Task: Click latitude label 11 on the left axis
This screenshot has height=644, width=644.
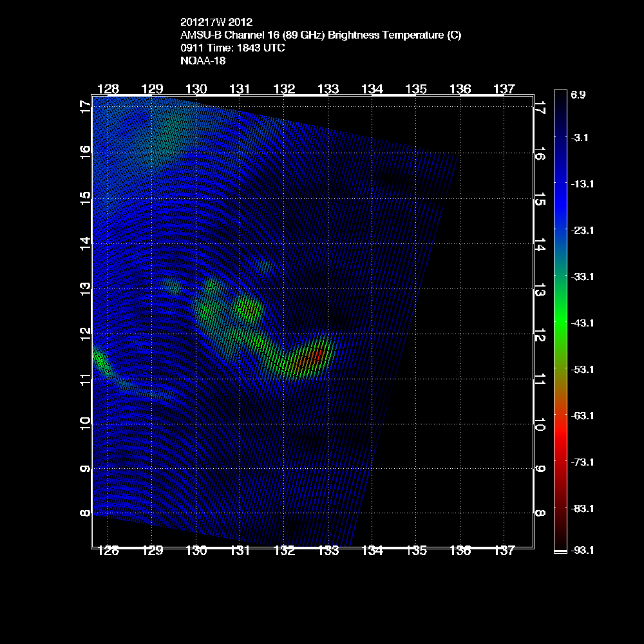Action: [x=86, y=379]
